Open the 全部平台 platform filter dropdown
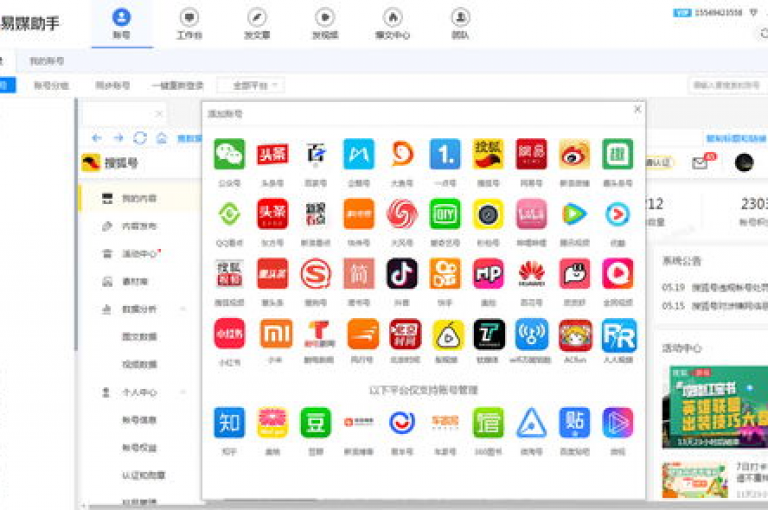This screenshot has height=510, width=768. point(251,85)
